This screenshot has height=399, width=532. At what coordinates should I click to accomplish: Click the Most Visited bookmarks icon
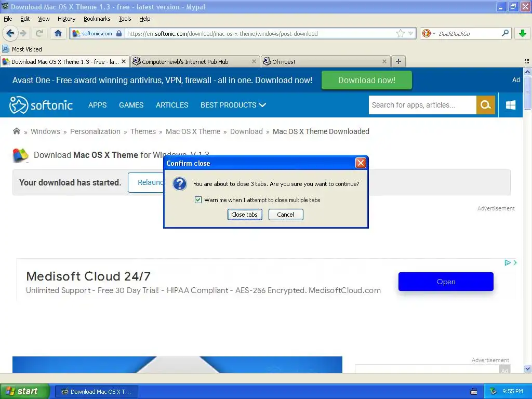pos(6,49)
